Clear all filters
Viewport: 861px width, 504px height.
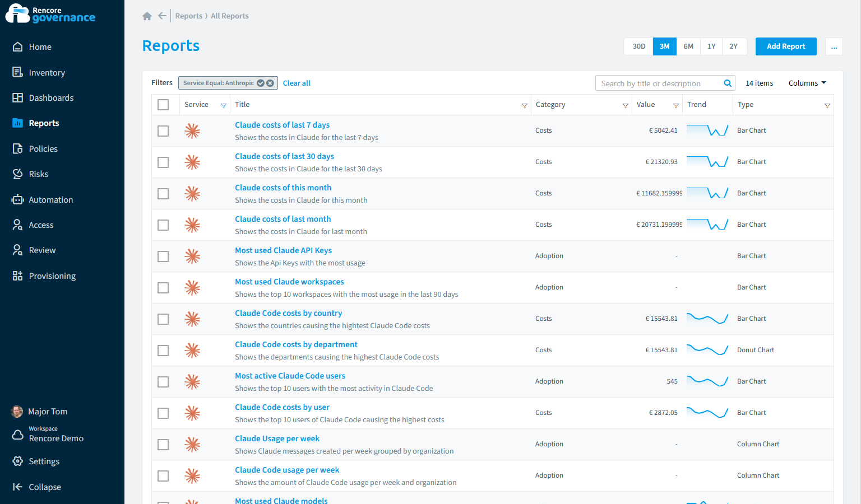tap(297, 83)
